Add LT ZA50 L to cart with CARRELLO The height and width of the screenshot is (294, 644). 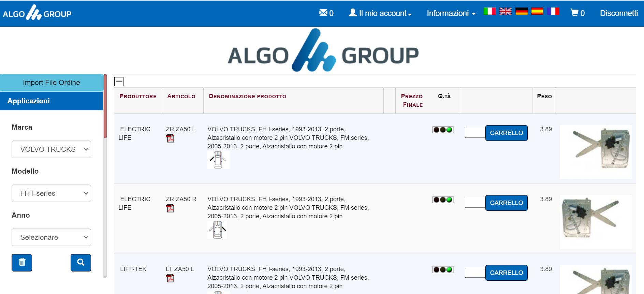[506, 273]
